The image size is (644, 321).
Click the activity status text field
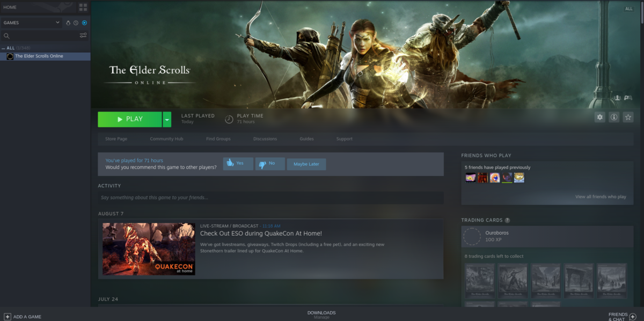[x=270, y=198]
